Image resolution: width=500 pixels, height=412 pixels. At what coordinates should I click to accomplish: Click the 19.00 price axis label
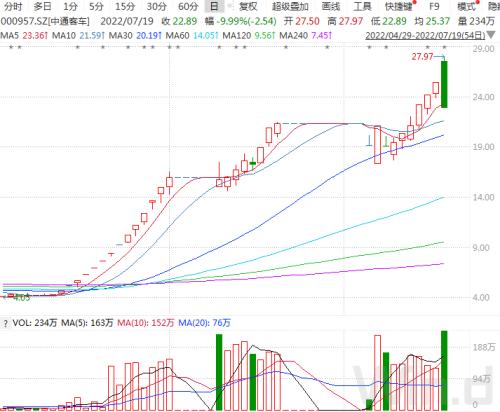[x=483, y=147]
